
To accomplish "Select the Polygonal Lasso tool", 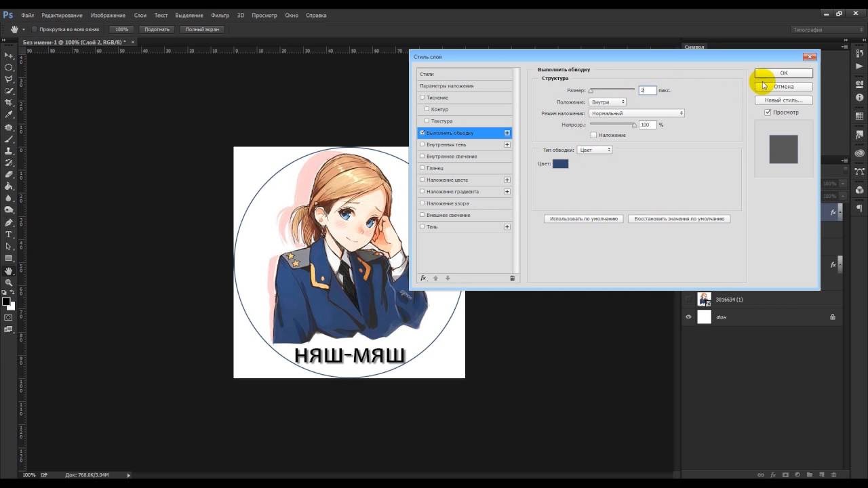I will [9, 79].
